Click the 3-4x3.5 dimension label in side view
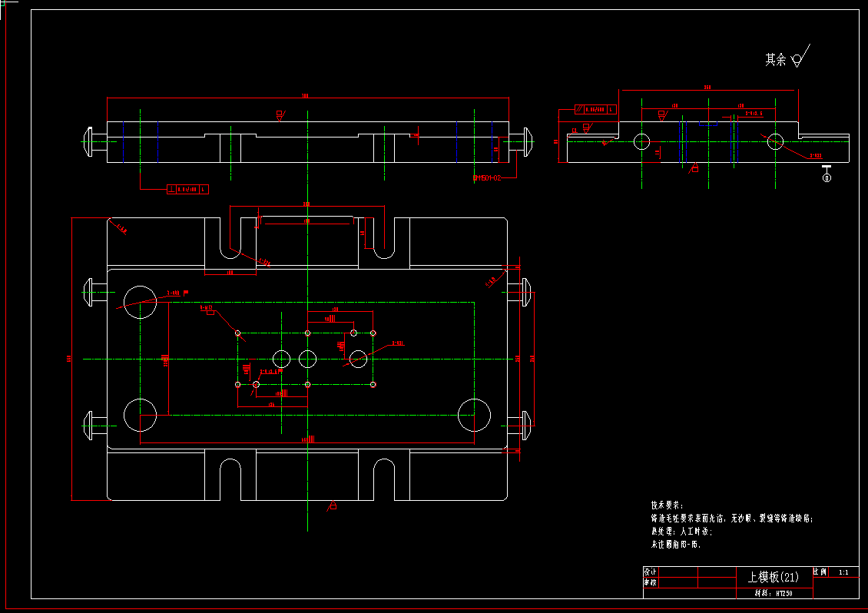Image resolution: width=868 pixels, height=613 pixels. pos(754,113)
